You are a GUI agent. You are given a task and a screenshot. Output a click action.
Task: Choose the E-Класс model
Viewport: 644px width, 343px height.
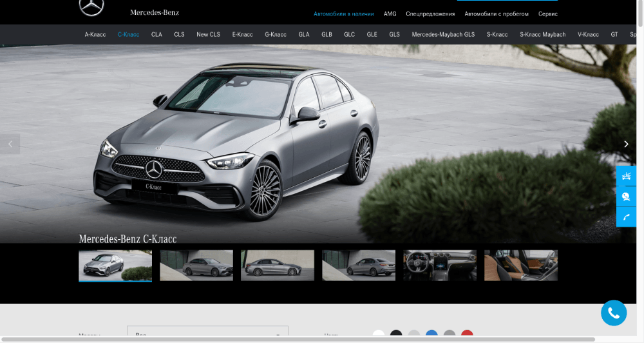[242, 35]
